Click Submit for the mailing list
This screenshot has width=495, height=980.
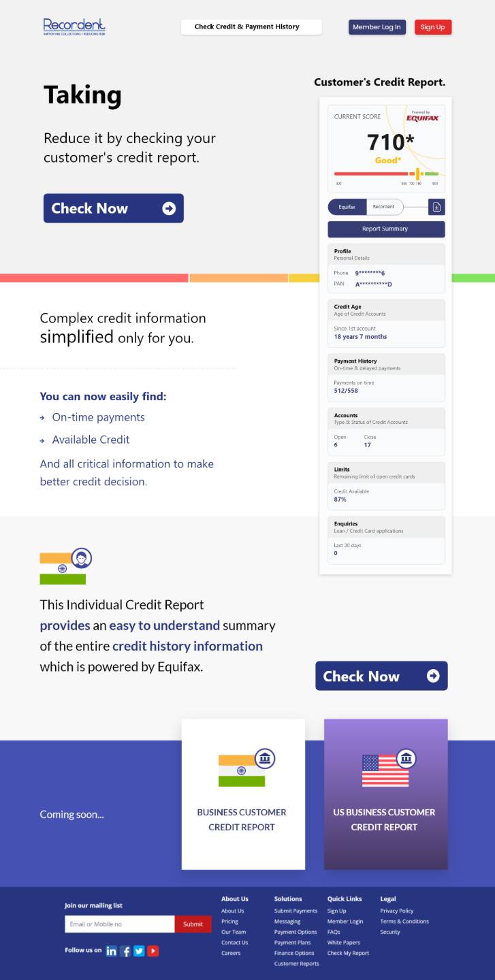tap(193, 924)
